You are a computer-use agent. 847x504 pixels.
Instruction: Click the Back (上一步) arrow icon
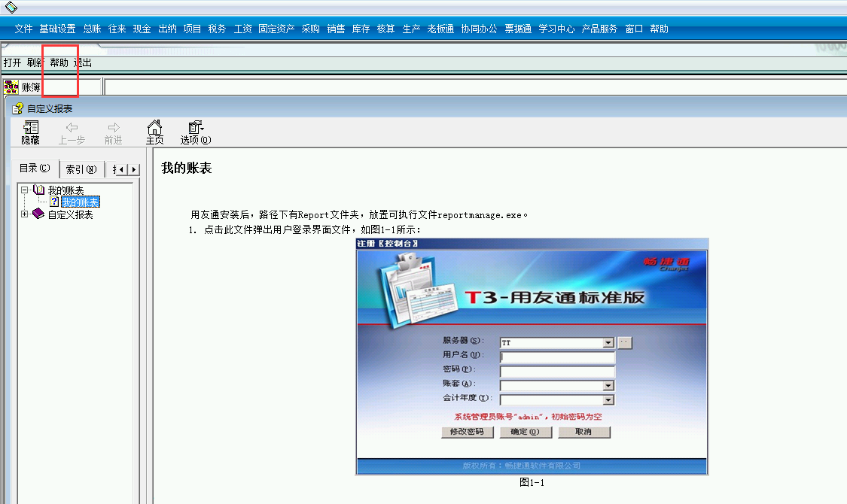[x=72, y=127]
